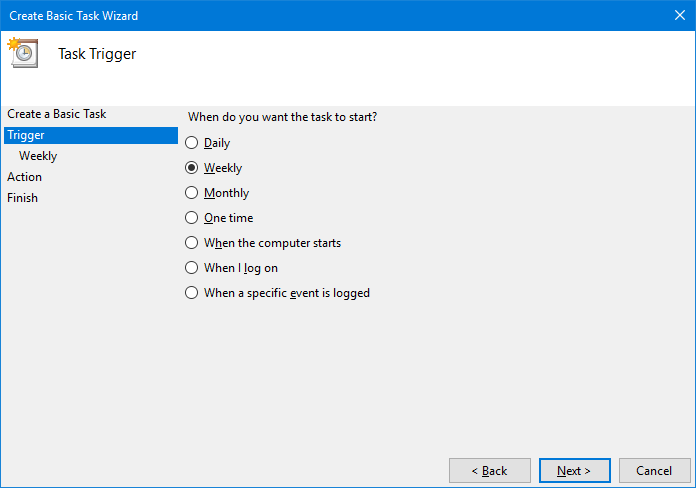Choose When I log on trigger
Image resolution: width=696 pixels, height=488 pixels.
point(191,268)
